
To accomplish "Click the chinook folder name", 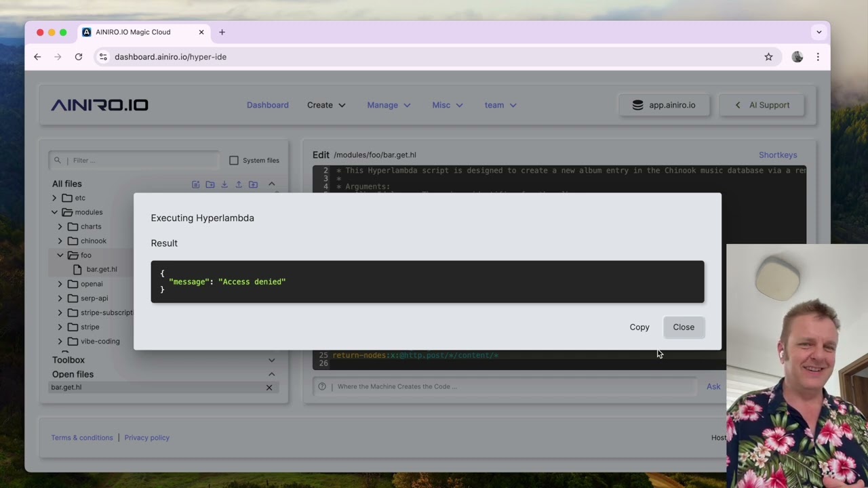I will pyautogui.click(x=94, y=241).
